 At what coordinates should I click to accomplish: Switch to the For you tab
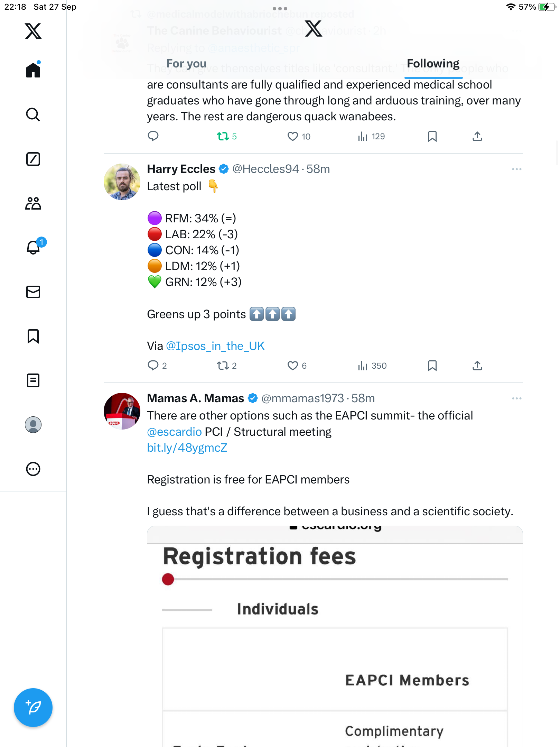pyautogui.click(x=186, y=64)
